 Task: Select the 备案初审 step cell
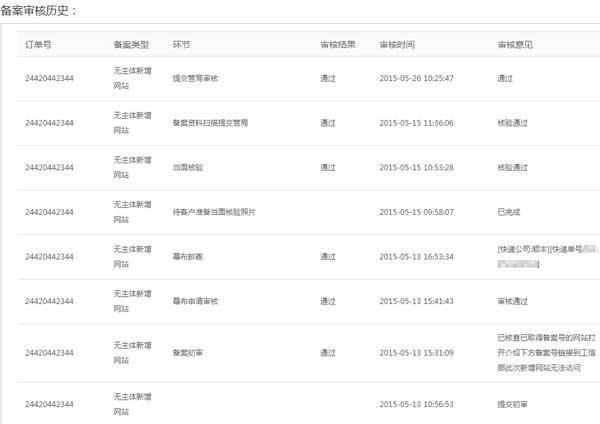[x=187, y=352]
